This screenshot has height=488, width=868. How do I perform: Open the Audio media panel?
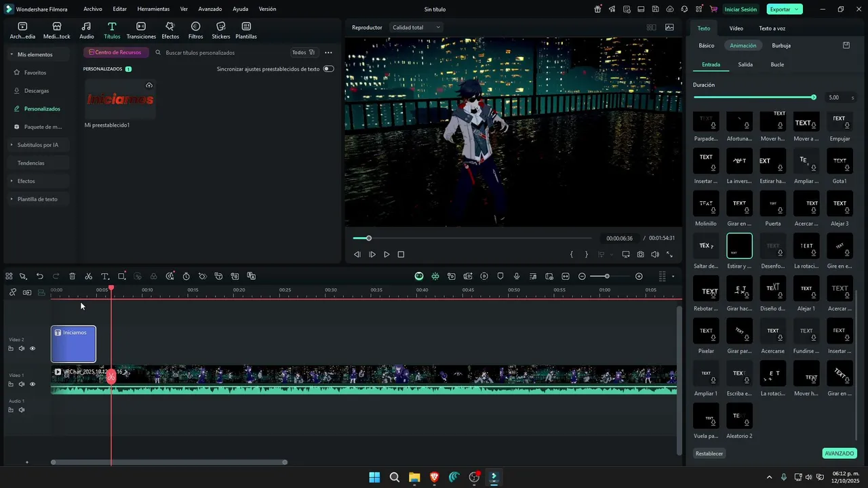click(87, 30)
